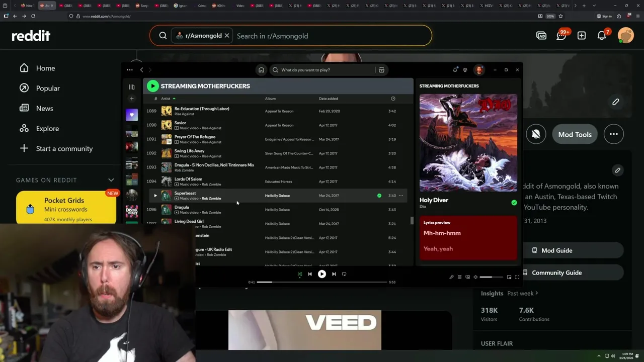Viewport: 644px width, 362px height.
Task: Collapse Your Library sidebar icon in Spotify
Action: (x=132, y=87)
